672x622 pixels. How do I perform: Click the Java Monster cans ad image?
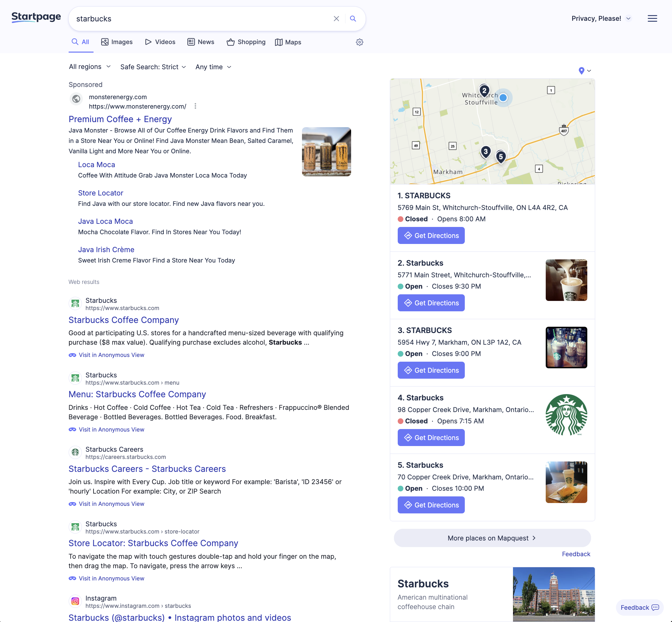[x=326, y=151]
